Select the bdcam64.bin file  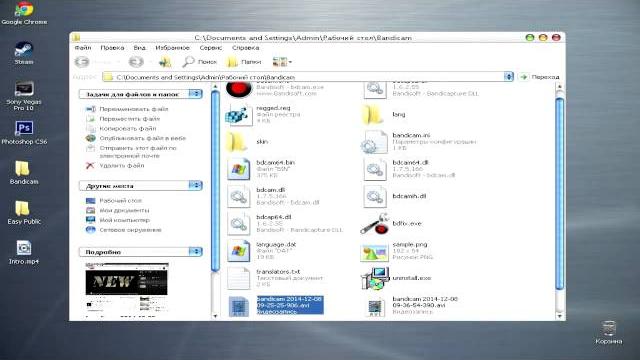coord(261,169)
